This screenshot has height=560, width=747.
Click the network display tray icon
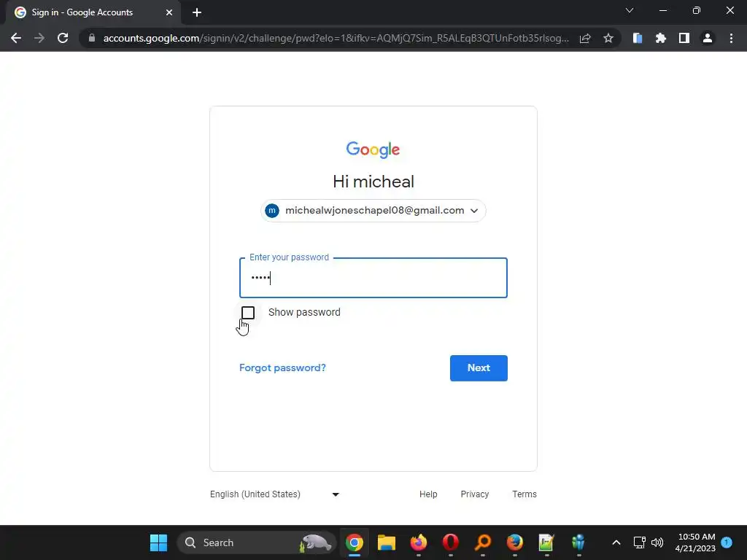(639, 542)
